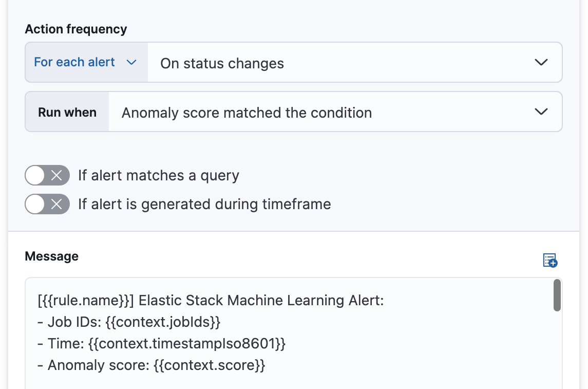This screenshot has width=588, height=389.
Task: Click the chevron on "On status changes"
Action: click(x=541, y=62)
